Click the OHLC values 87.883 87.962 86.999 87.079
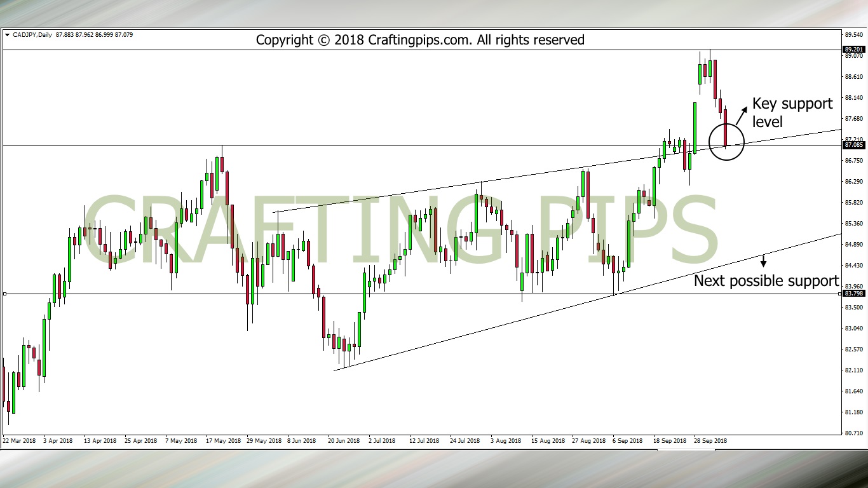The width and height of the screenshot is (868, 488). point(94,35)
